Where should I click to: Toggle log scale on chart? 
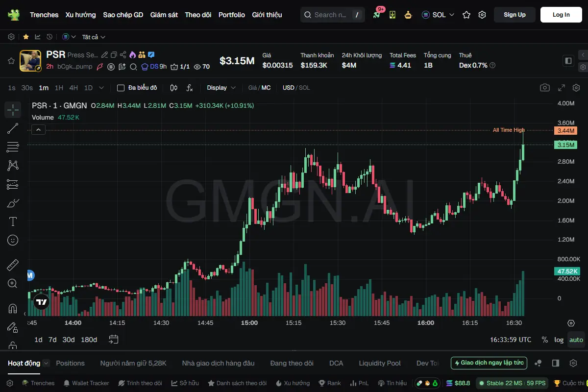coord(559,340)
